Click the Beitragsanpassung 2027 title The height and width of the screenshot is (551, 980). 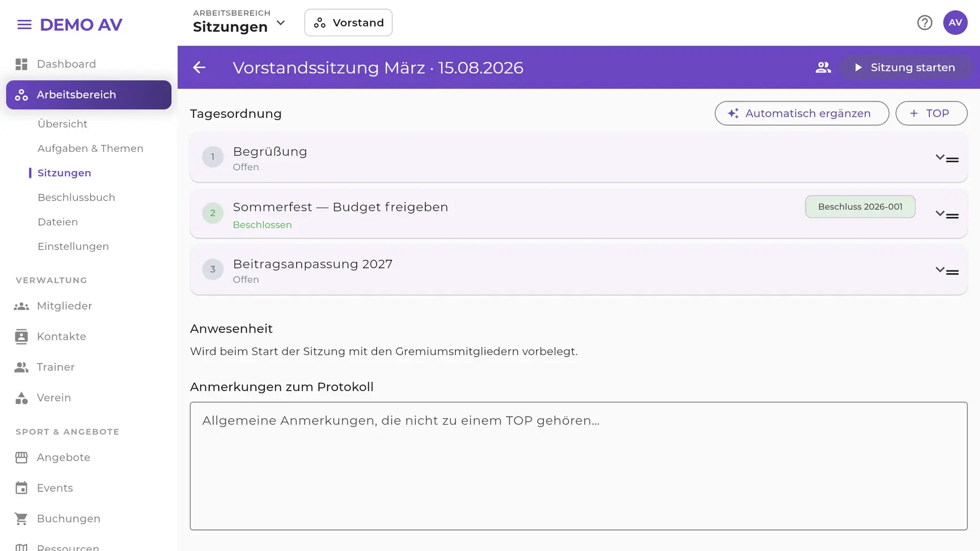[x=312, y=264]
